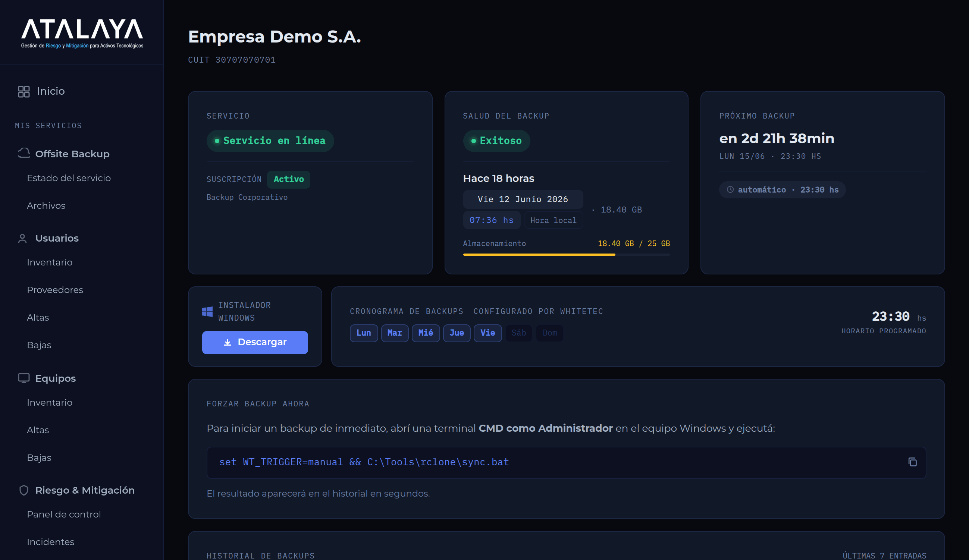Download the Windows installer with Descargar
This screenshot has width=969, height=560.
[x=255, y=343]
